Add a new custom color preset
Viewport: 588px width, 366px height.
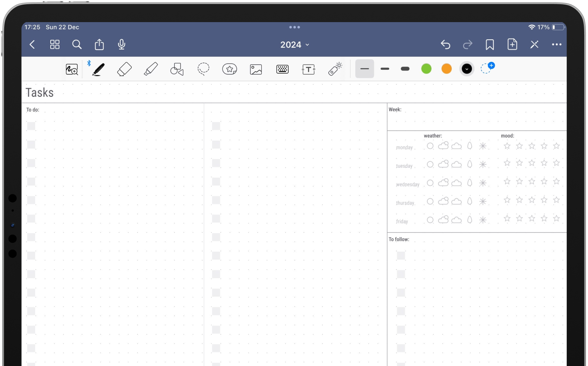point(487,68)
